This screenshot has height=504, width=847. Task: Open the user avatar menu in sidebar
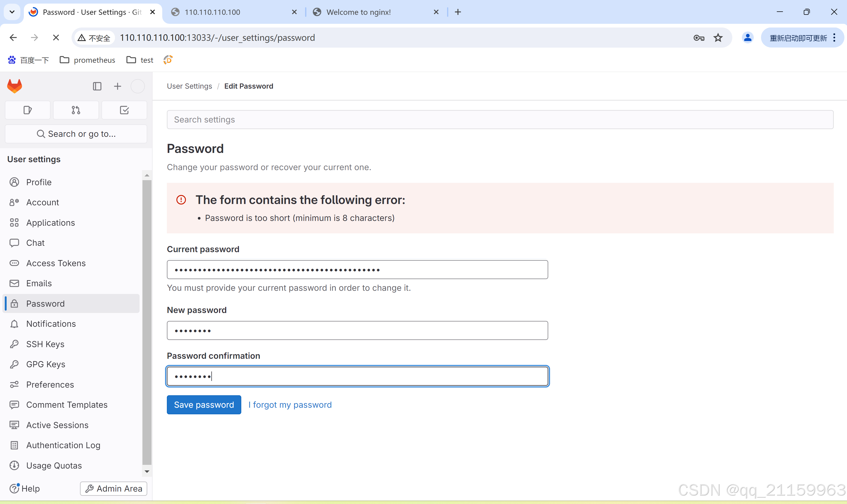point(138,86)
